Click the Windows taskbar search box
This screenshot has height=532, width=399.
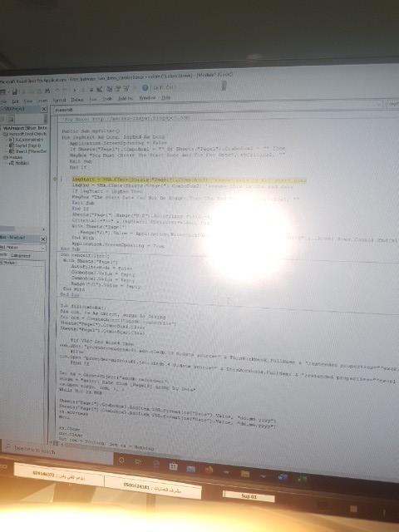point(58,451)
